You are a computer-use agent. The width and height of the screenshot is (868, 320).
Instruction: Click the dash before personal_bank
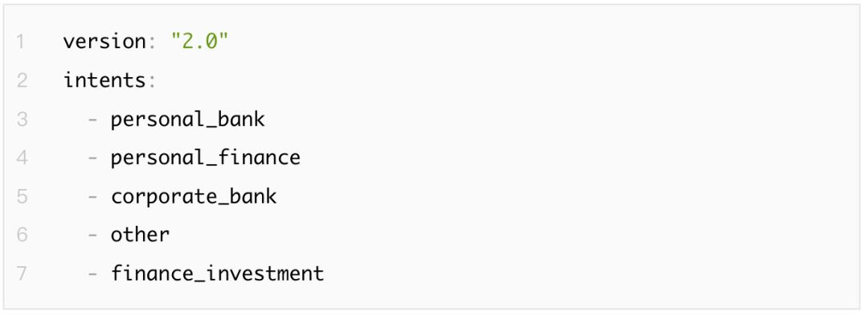(92, 120)
